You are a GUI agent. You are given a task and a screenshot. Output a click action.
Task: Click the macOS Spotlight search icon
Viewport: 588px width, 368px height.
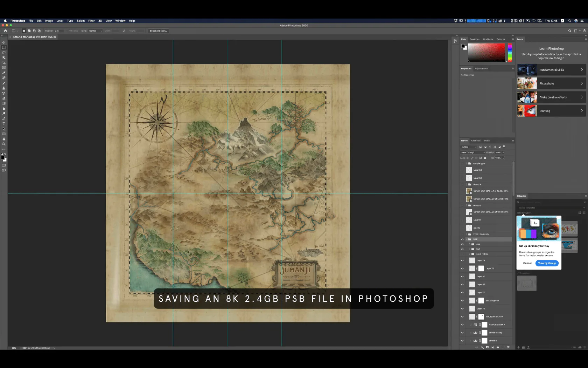569,21
